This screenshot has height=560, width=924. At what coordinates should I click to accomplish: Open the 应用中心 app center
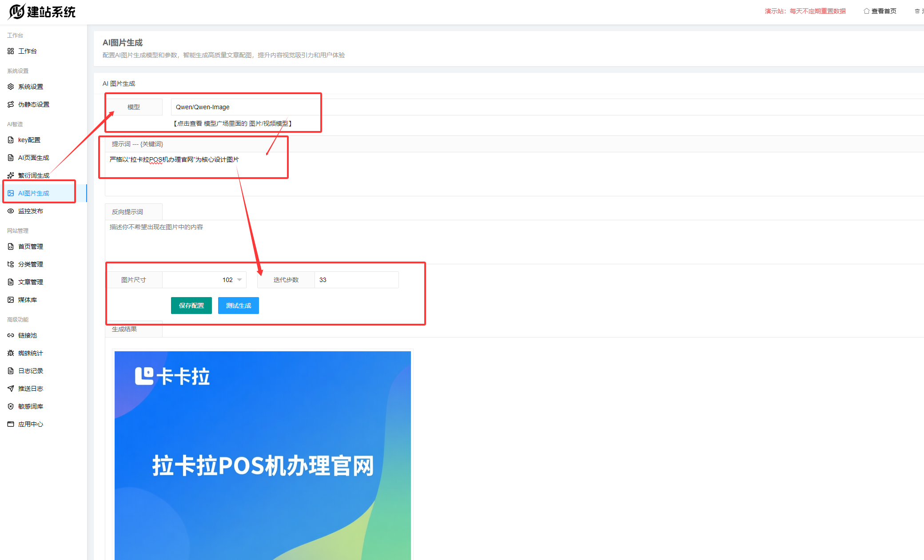pyautogui.click(x=30, y=424)
